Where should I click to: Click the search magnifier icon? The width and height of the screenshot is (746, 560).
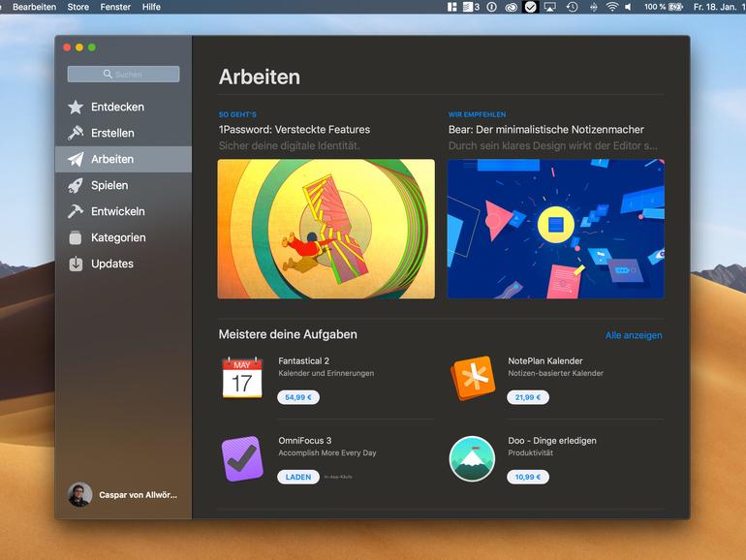pyautogui.click(x=108, y=74)
